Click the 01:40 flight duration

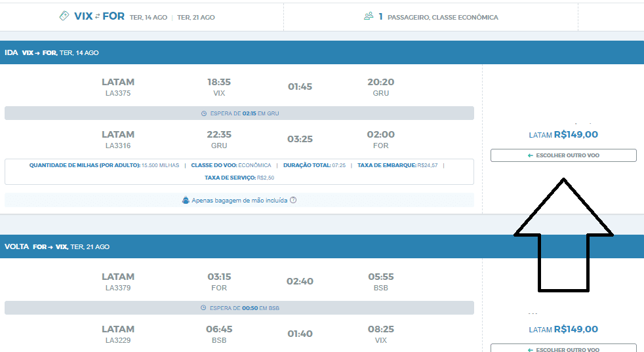tap(300, 334)
